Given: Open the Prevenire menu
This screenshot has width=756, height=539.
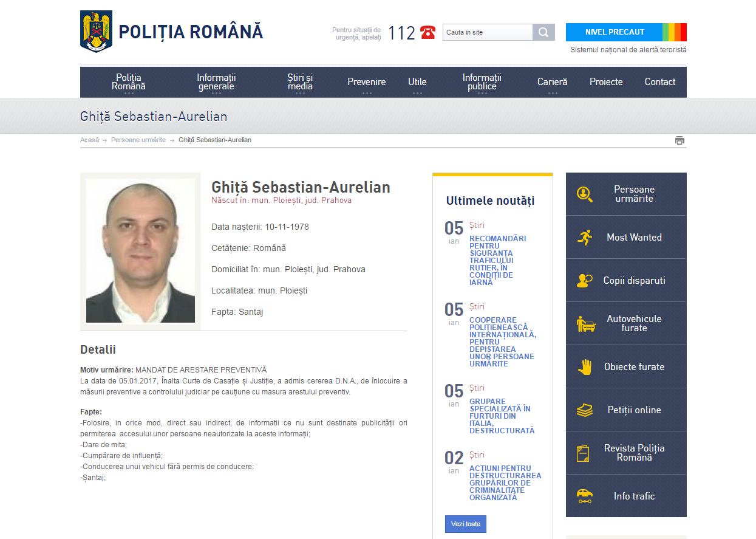Looking at the screenshot, I should [367, 82].
